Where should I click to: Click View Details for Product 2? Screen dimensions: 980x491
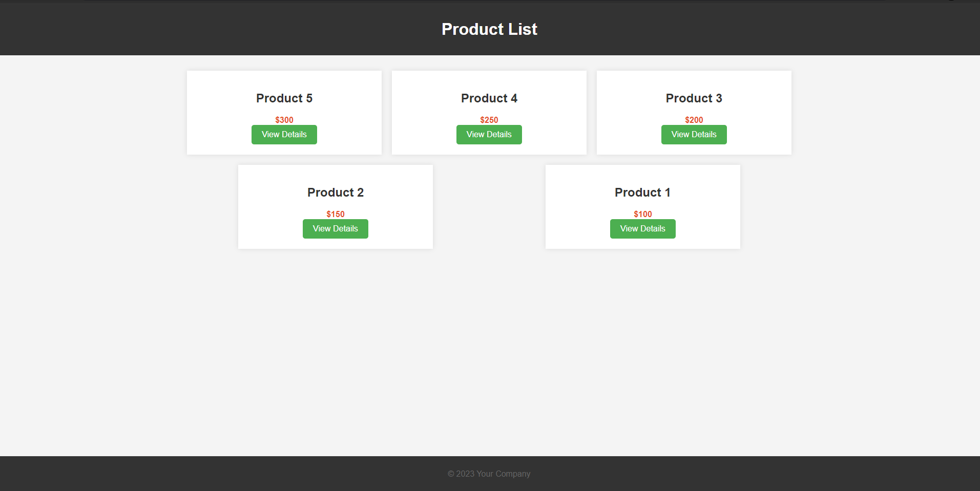click(x=335, y=228)
